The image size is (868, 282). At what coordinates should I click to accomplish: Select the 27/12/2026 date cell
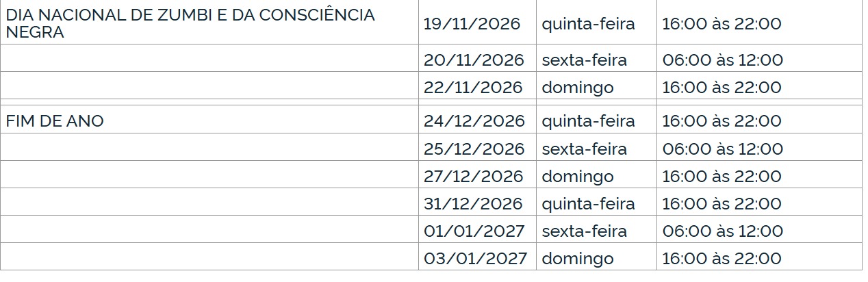pyautogui.click(x=474, y=177)
